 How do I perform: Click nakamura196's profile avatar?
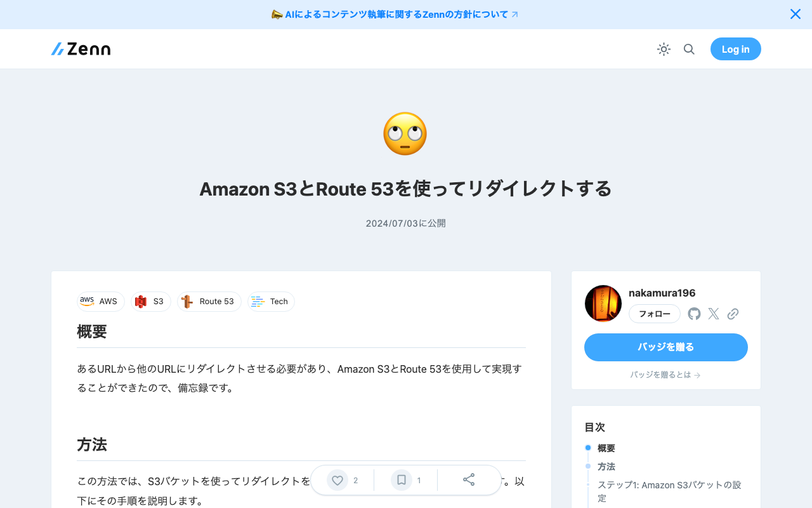[x=603, y=303]
